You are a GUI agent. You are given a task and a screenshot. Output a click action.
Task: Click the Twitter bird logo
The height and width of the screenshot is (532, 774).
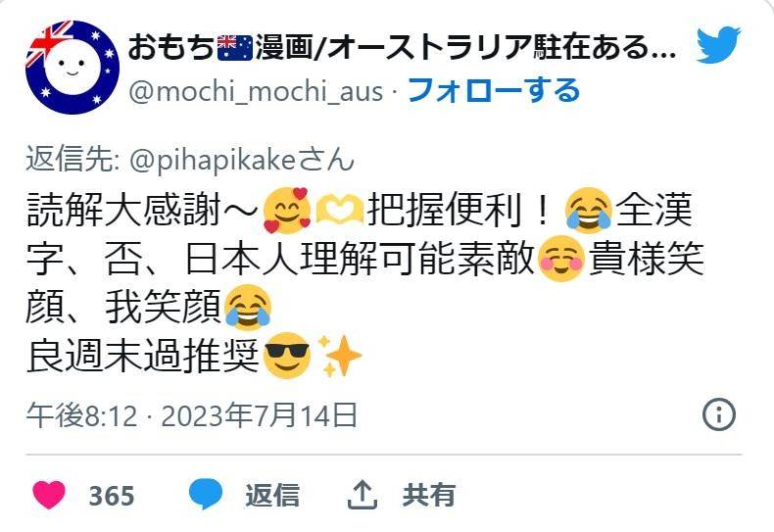(x=718, y=45)
